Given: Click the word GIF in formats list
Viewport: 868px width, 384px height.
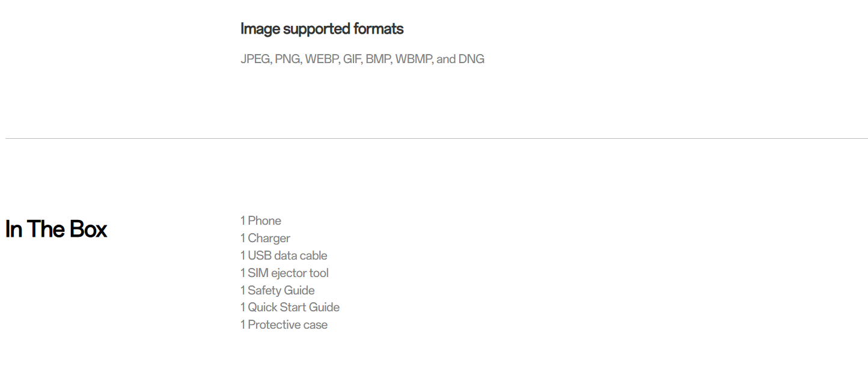Looking at the screenshot, I should pos(353,59).
